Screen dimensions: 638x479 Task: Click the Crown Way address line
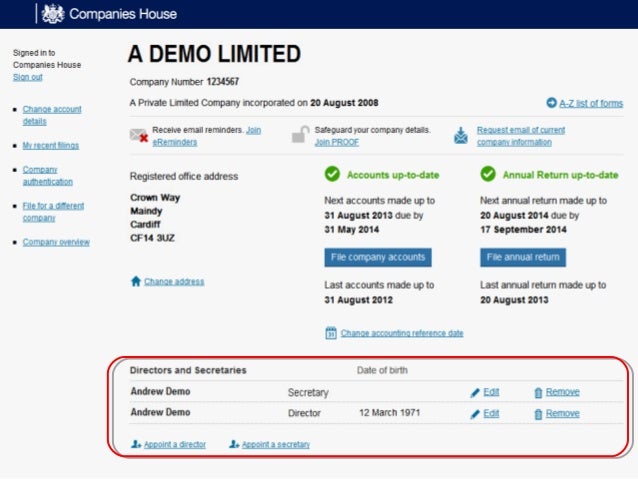155,197
